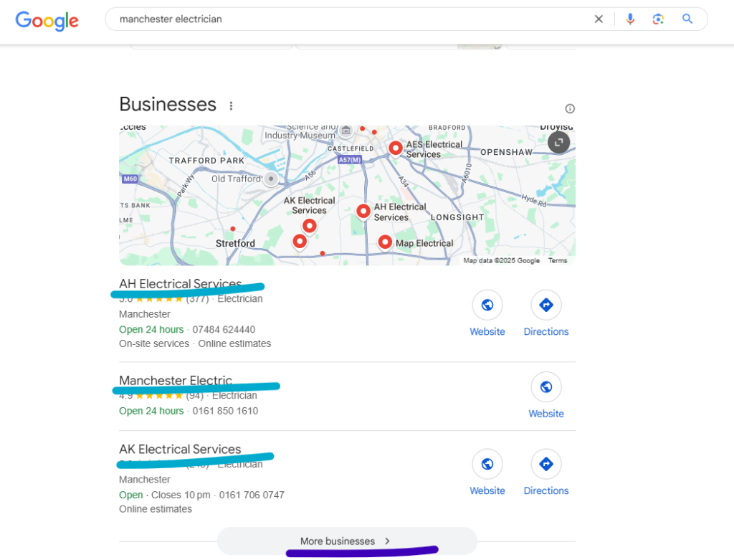Click the A57(M) road badge on map

tap(350, 160)
